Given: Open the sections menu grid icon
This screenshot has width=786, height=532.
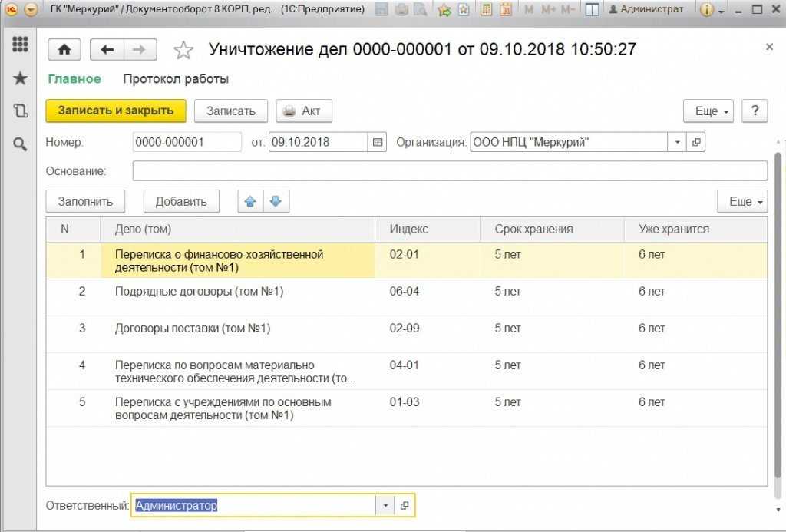Looking at the screenshot, I should [x=20, y=45].
